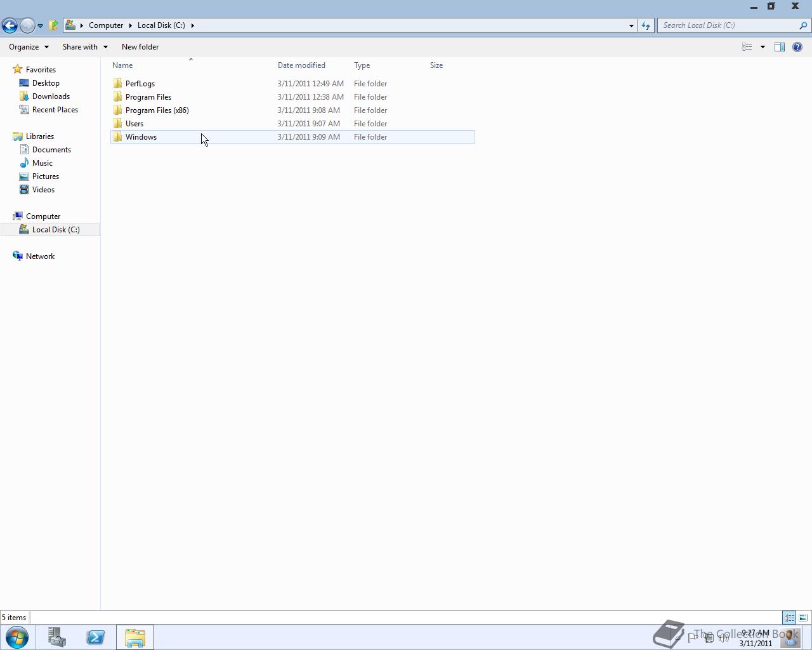Open the Documents library
Image resolution: width=812 pixels, height=650 pixels.
(51, 150)
